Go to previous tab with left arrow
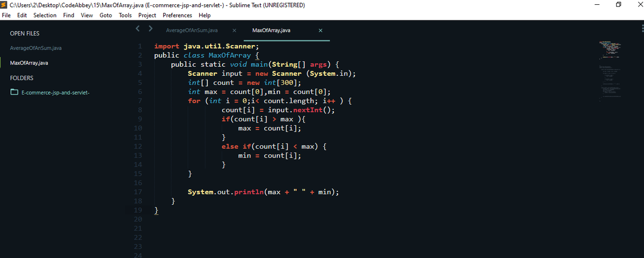The image size is (644, 258). pyautogui.click(x=138, y=27)
